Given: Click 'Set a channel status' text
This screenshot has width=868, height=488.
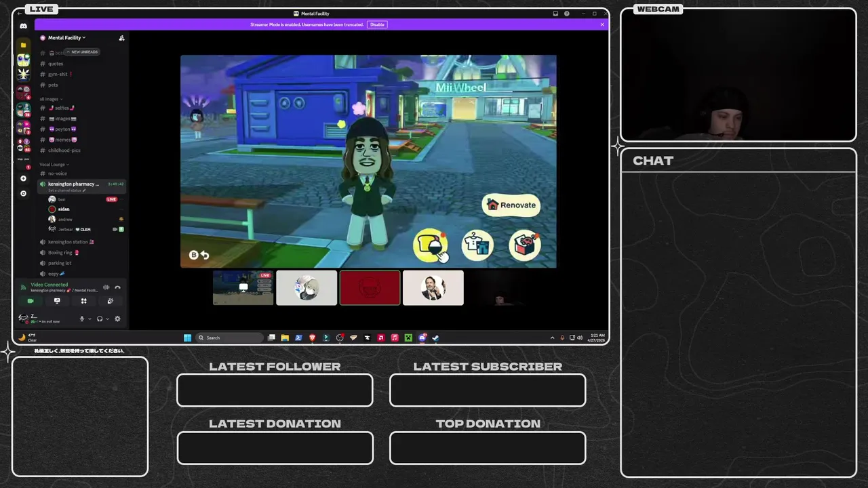Looking at the screenshot, I should (x=66, y=190).
